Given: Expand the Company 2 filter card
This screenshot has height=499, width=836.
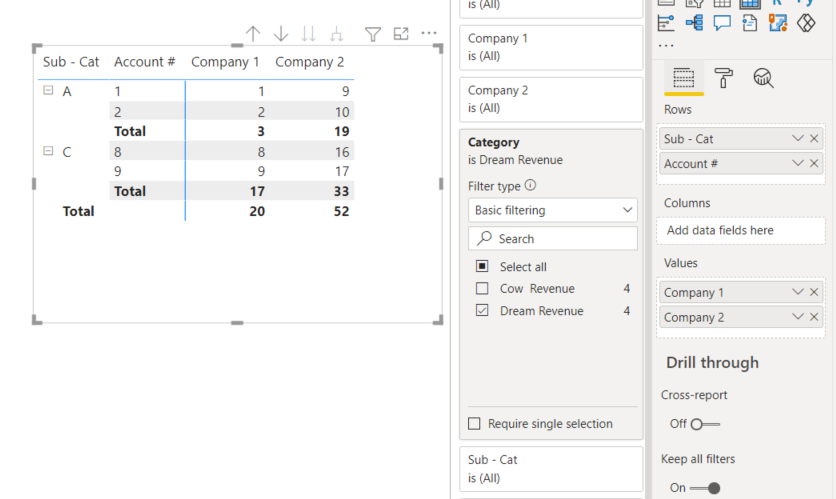Looking at the screenshot, I should (x=551, y=99).
